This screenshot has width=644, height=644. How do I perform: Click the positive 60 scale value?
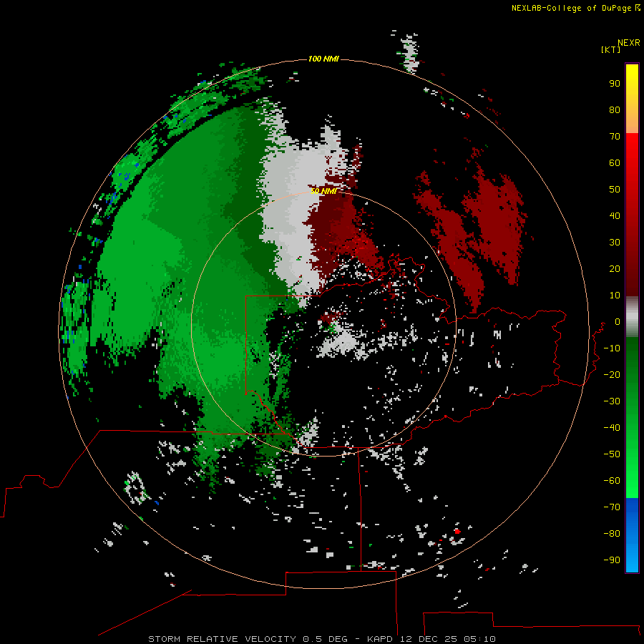coord(615,162)
